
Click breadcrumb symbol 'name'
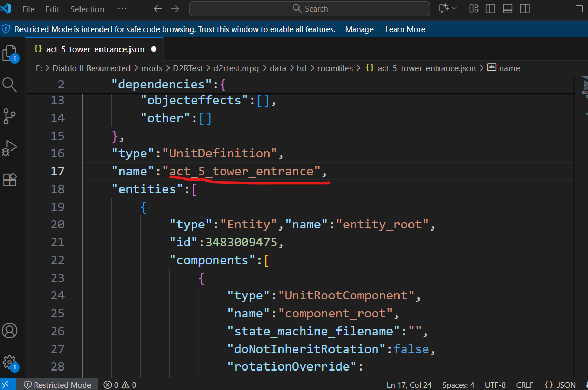(x=509, y=68)
